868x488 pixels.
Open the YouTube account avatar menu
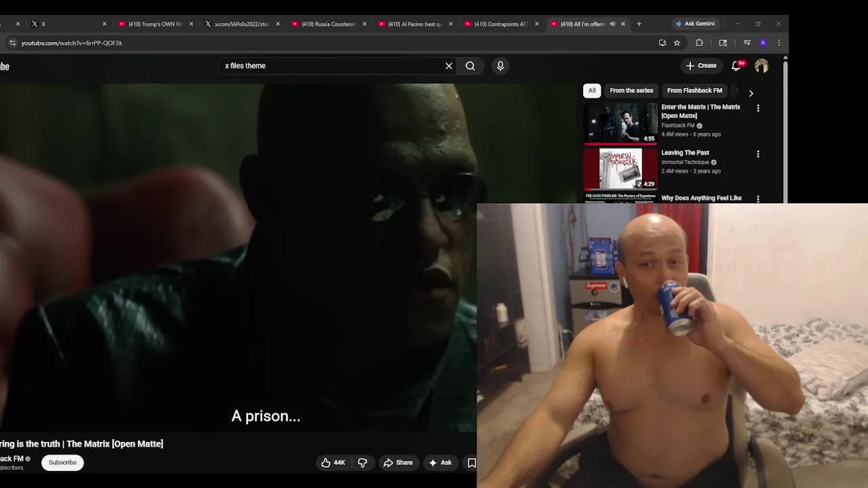tap(762, 66)
